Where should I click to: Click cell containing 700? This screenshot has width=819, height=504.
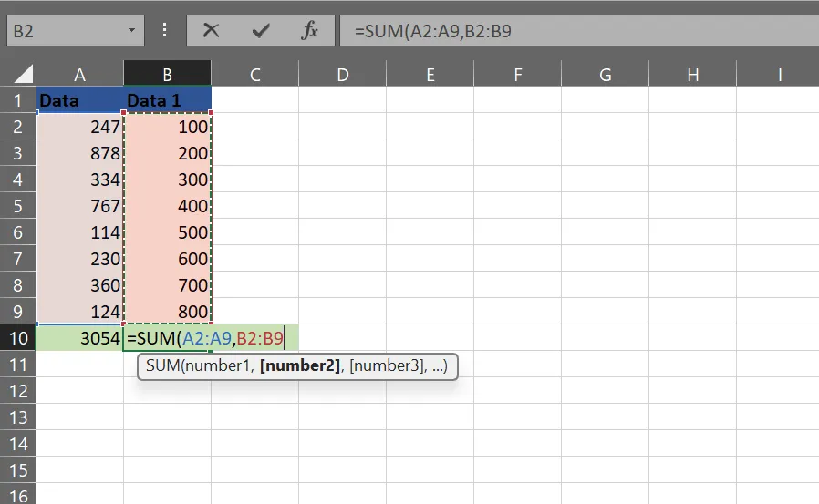(167, 285)
